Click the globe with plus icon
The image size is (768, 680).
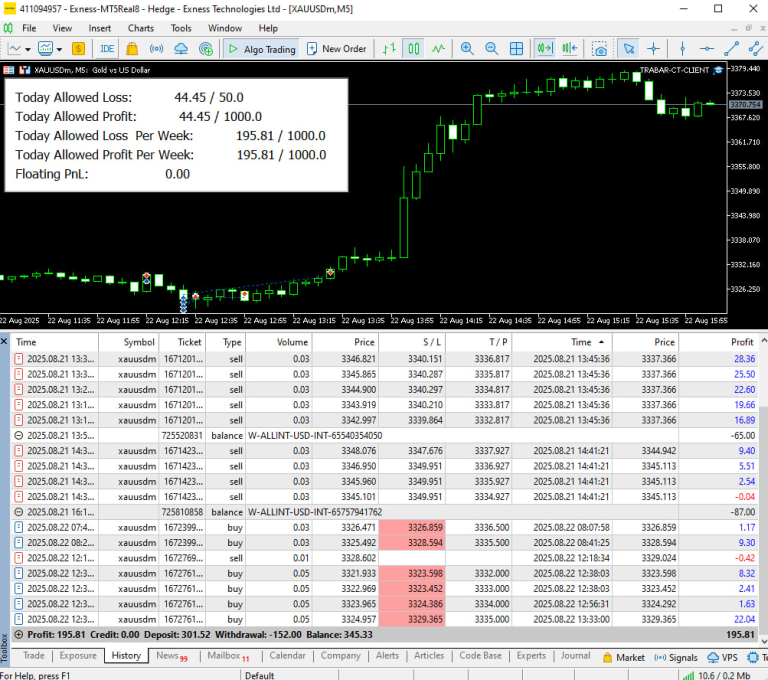(206, 49)
